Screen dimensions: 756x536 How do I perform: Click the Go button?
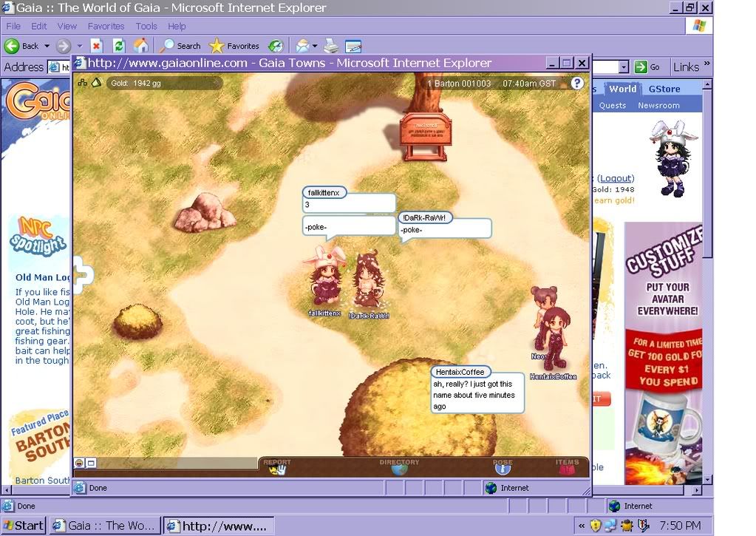click(x=647, y=67)
